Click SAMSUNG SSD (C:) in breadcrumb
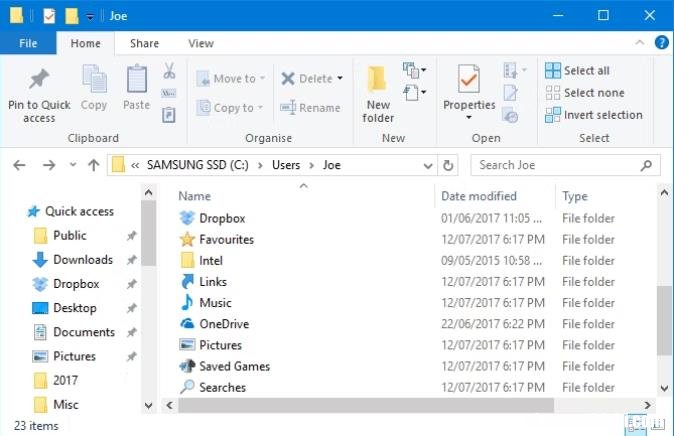The height and width of the screenshot is (436, 674). (x=198, y=165)
